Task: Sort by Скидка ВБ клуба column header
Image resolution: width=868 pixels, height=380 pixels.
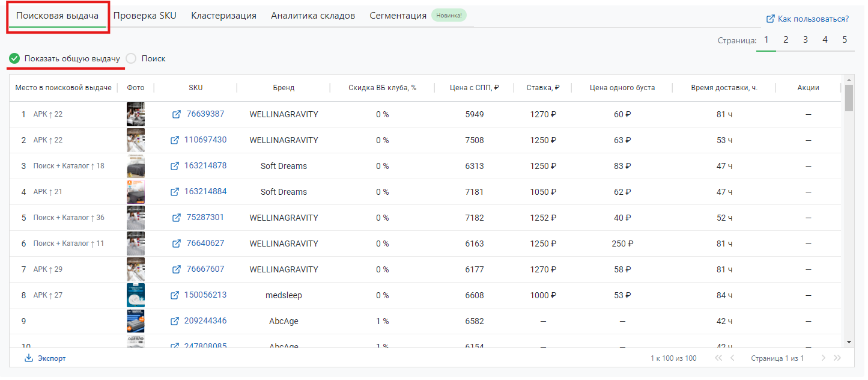Action: coord(383,88)
